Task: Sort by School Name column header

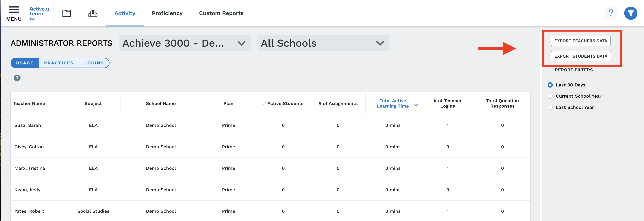Action: (161, 104)
